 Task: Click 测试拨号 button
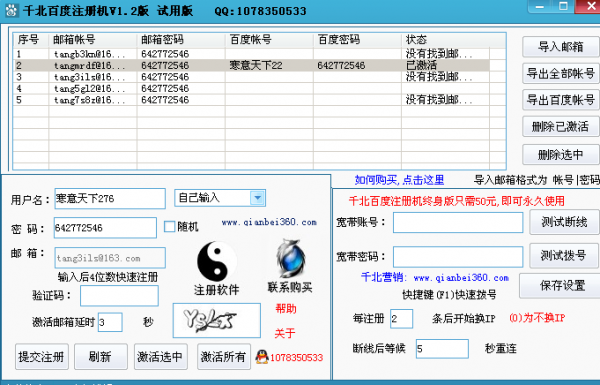(x=564, y=255)
